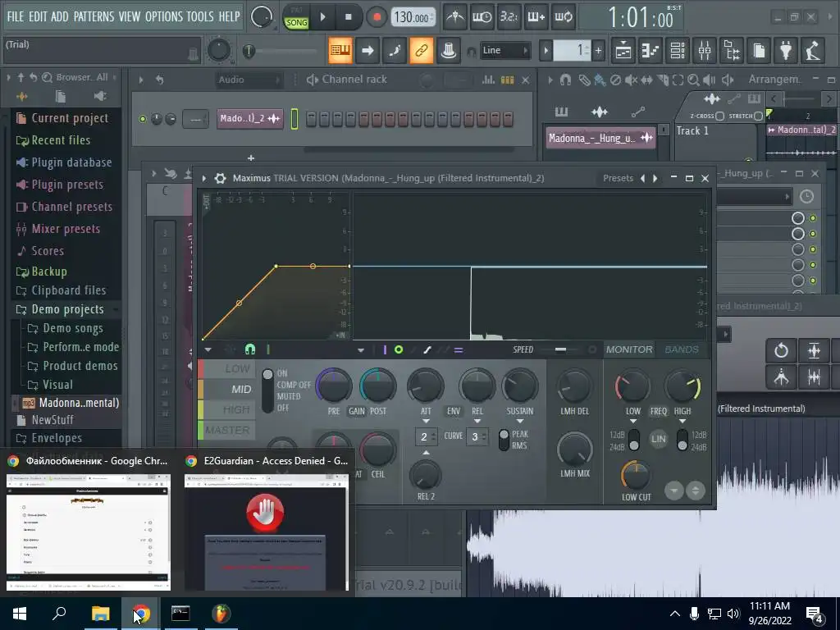Open the Channel rack view icon
This screenshot has width=840, height=630.
(x=678, y=50)
